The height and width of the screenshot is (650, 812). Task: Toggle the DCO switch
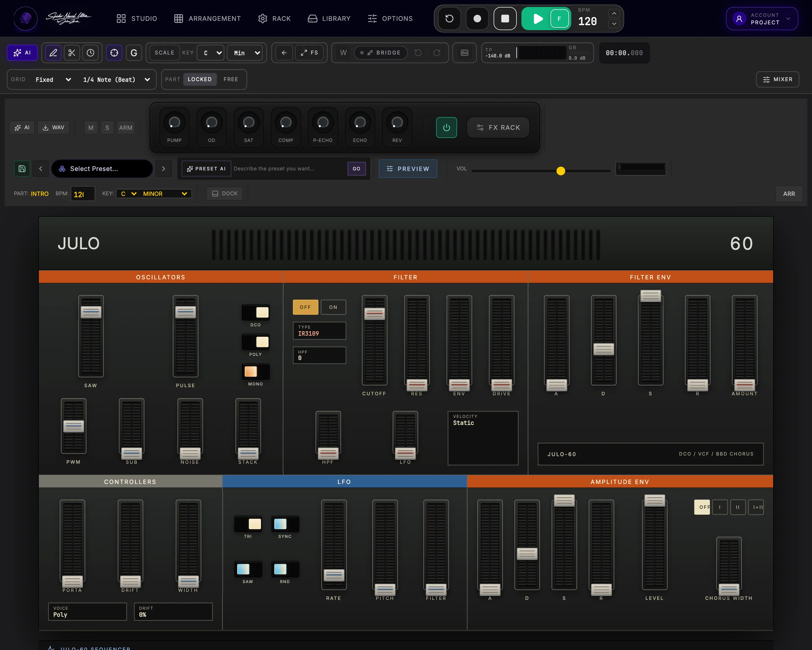256,312
